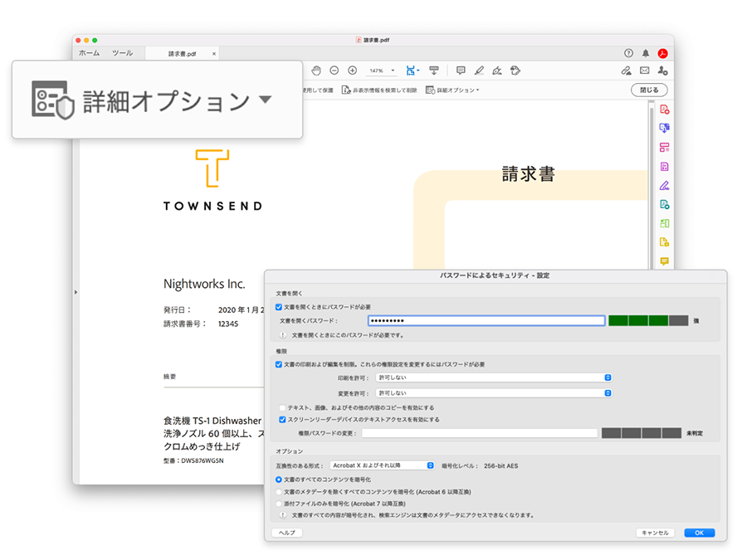Click the notifications bell icon

pos(646,53)
